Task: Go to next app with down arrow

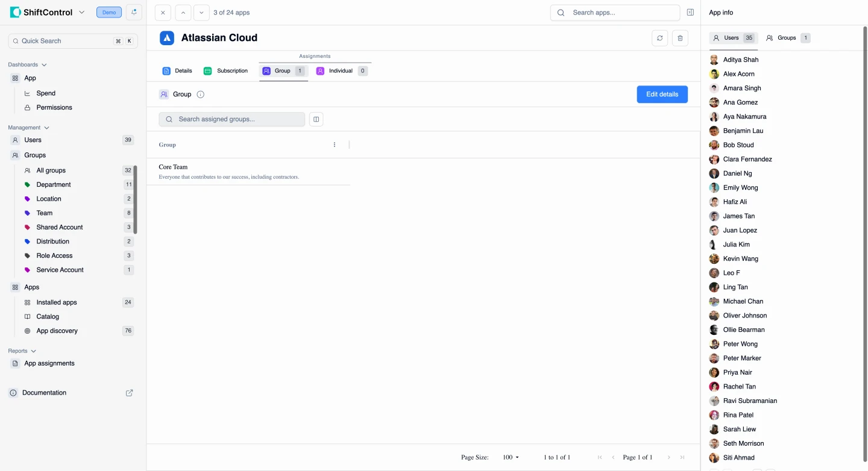Action: click(201, 13)
